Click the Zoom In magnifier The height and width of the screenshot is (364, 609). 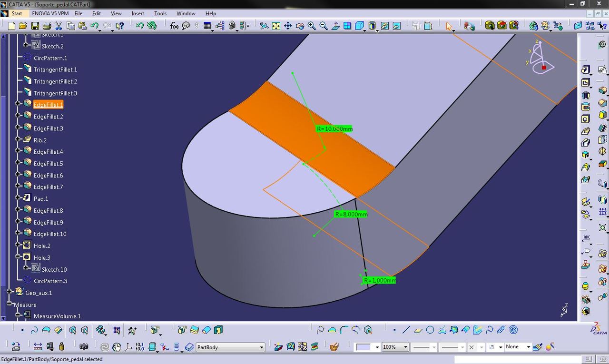pyautogui.click(x=312, y=26)
